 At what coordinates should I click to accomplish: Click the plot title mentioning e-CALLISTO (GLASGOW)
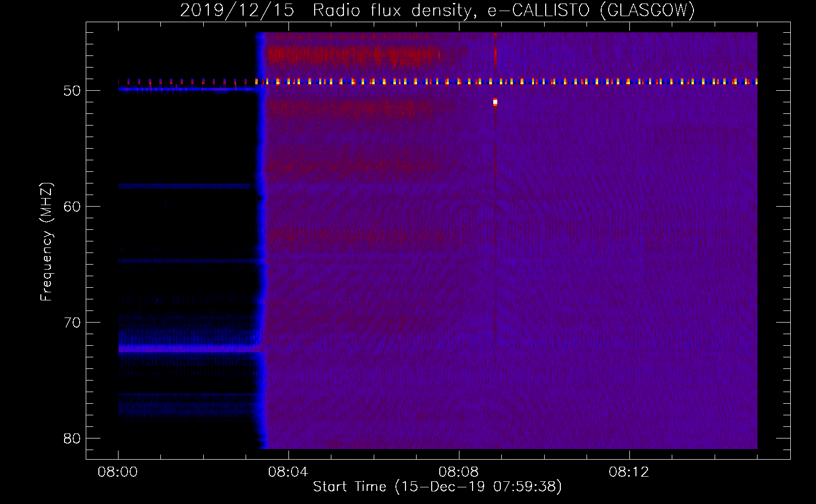click(x=437, y=10)
